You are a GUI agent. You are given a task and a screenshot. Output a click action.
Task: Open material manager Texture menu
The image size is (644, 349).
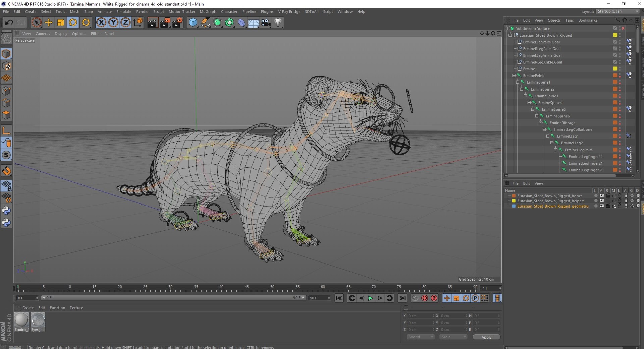(x=76, y=308)
